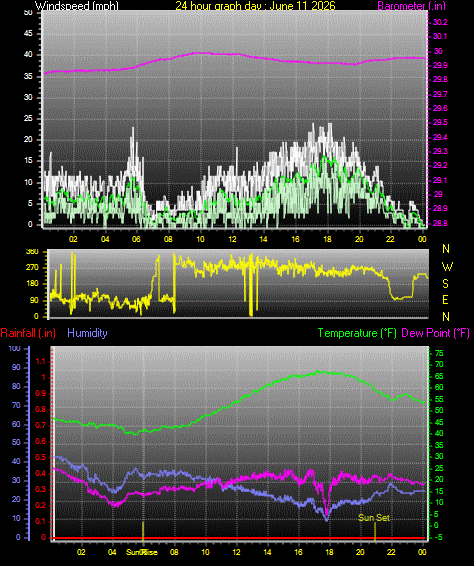Click the 'S' compass direction label
This screenshot has height=566, width=474.
445,284
